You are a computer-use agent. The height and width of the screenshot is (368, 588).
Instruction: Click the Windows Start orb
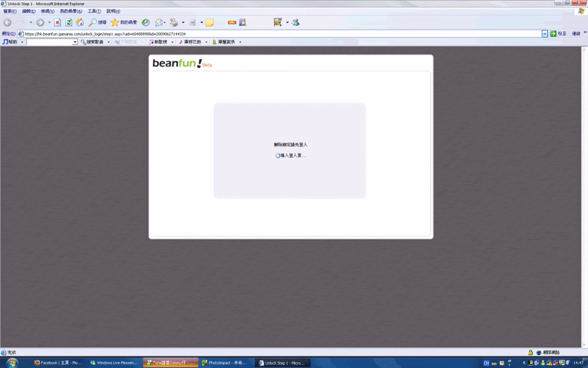[12, 363]
